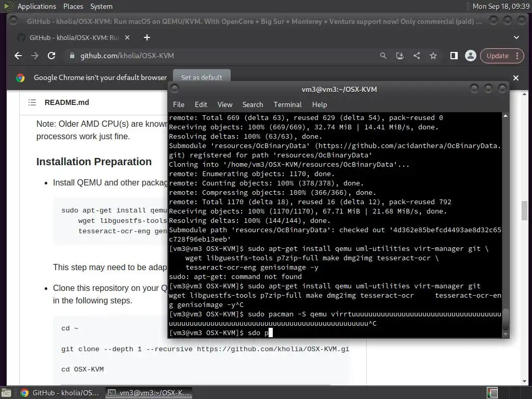Open Chrome side panel icon
The image size is (532, 399).
454,56
